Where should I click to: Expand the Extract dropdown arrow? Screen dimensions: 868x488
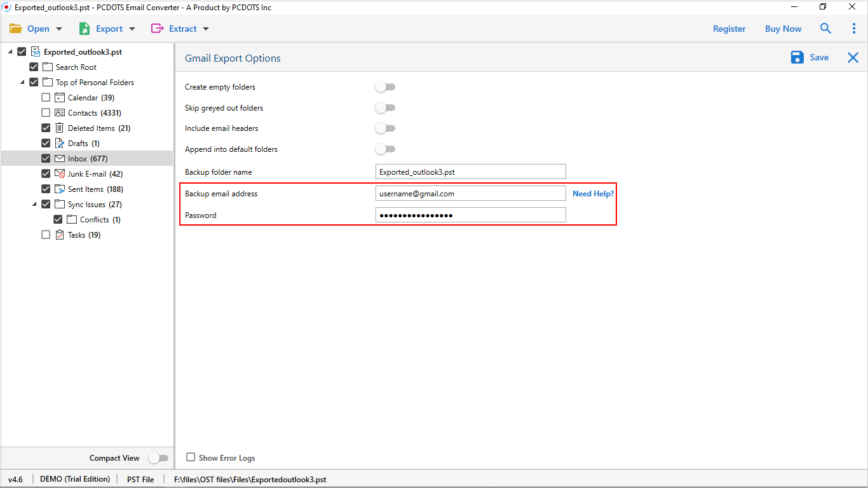coord(205,29)
